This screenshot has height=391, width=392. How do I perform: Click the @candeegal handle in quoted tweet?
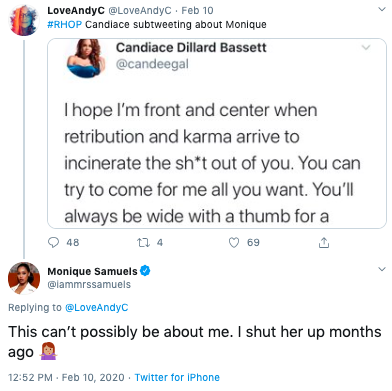point(152,64)
